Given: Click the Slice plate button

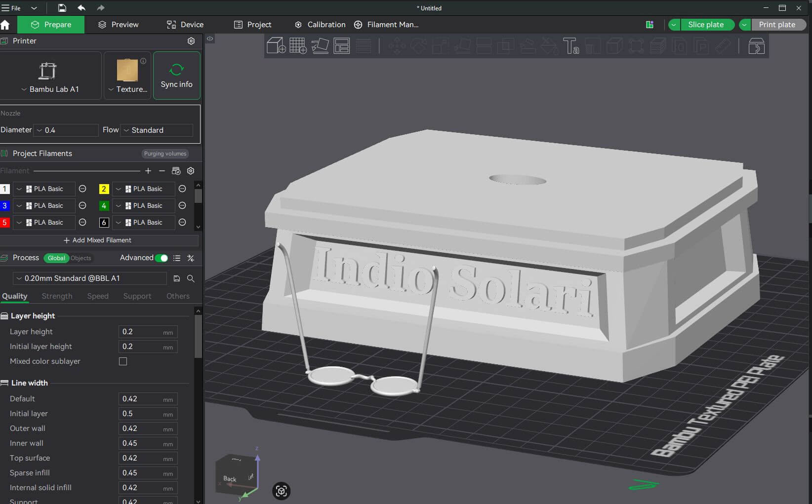Looking at the screenshot, I should tap(706, 25).
